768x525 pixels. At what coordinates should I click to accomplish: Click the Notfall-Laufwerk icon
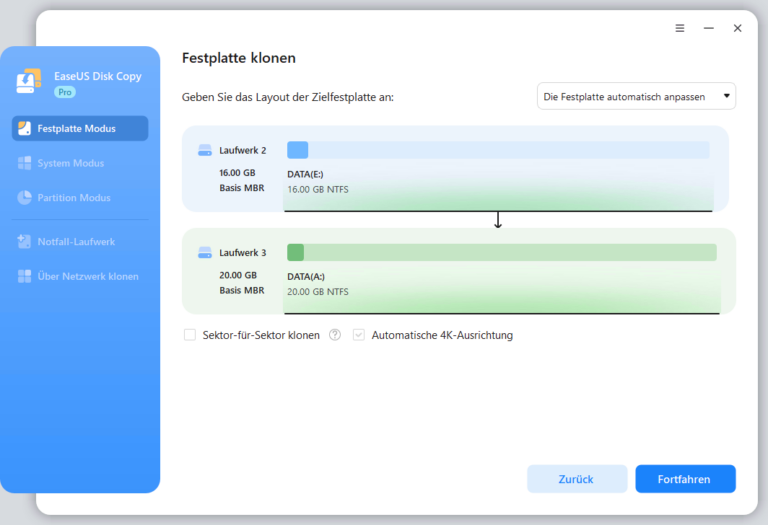[x=24, y=241]
